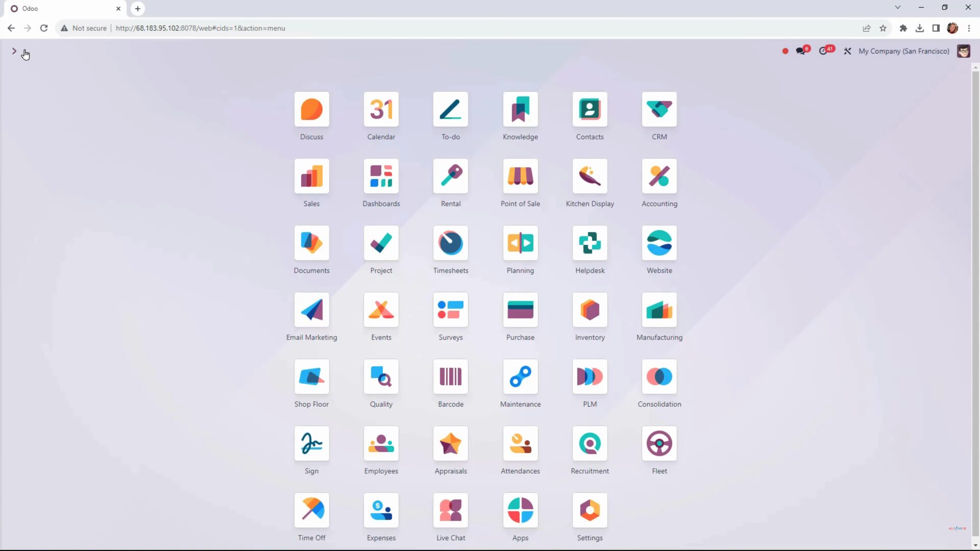Open the Planning app
This screenshot has height=551, width=980.
[x=520, y=243]
